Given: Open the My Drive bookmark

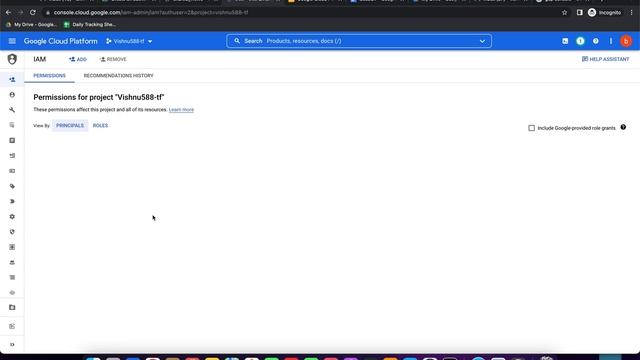Looking at the screenshot, I should click(31, 24).
